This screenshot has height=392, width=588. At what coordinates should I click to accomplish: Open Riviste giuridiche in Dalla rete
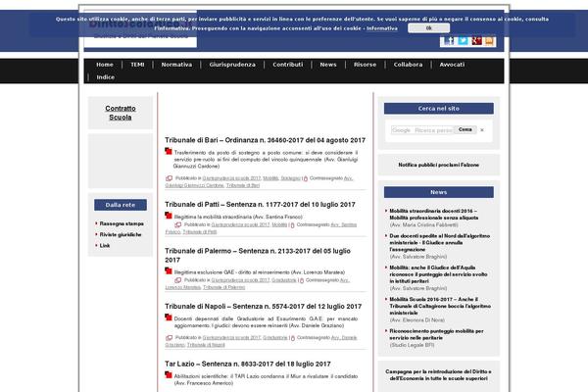[x=121, y=234]
